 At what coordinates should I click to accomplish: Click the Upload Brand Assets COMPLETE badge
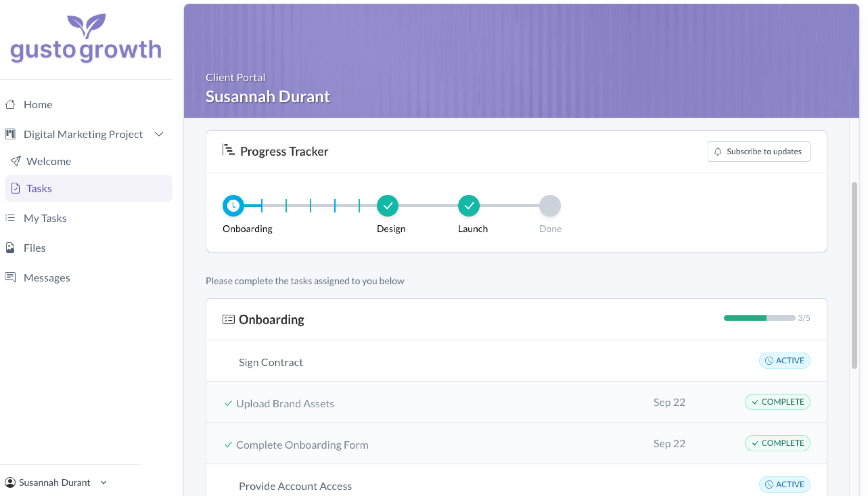pyautogui.click(x=777, y=402)
